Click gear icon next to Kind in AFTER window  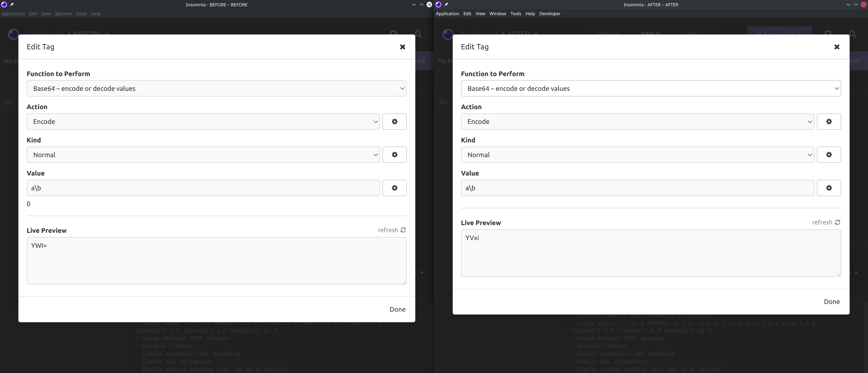(829, 154)
